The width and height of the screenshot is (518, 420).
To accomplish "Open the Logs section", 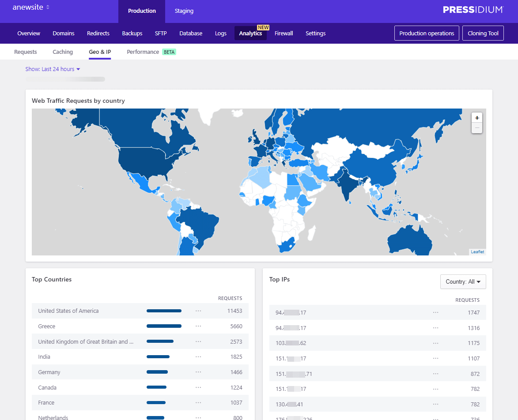I will (221, 34).
